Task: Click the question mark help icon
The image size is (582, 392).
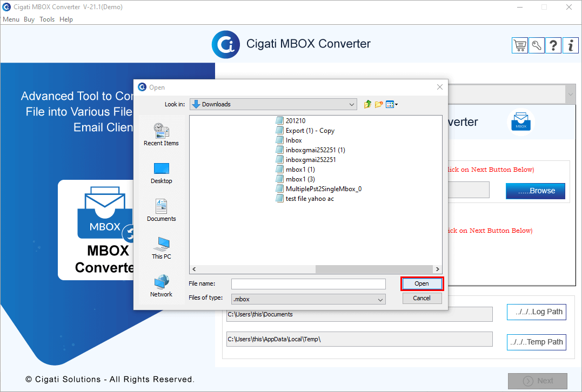Action: pyautogui.click(x=553, y=45)
